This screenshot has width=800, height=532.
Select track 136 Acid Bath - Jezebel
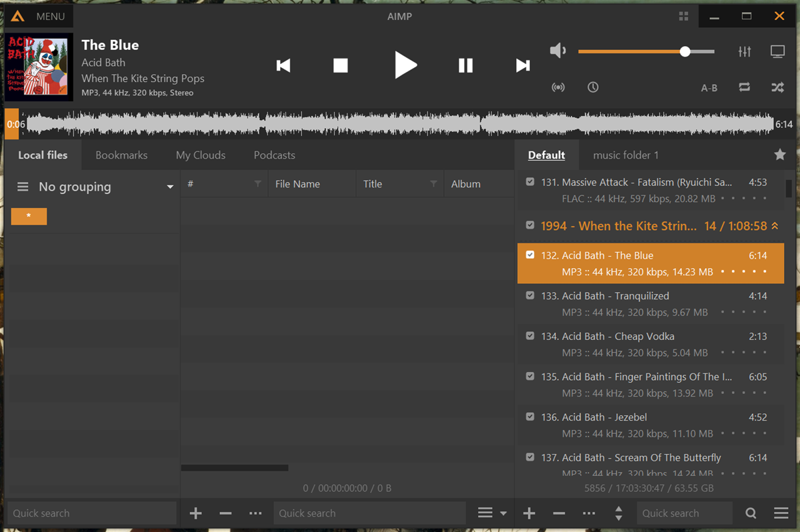[x=651, y=425]
